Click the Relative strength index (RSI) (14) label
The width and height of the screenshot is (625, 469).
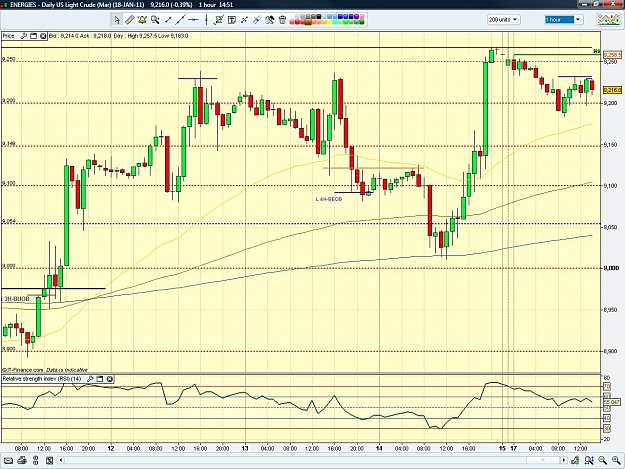click(42, 379)
